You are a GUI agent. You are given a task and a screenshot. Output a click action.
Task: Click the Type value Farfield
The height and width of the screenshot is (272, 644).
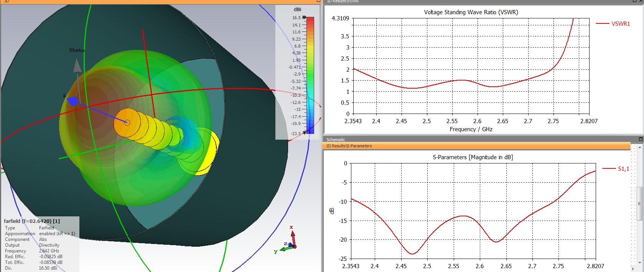pyautogui.click(x=46, y=228)
